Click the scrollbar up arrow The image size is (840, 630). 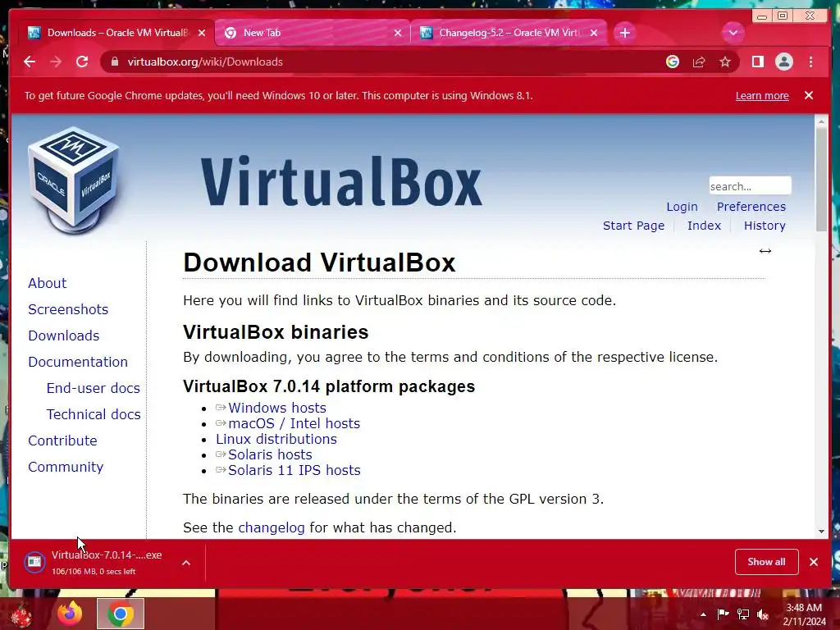pyautogui.click(x=821, y=122)
